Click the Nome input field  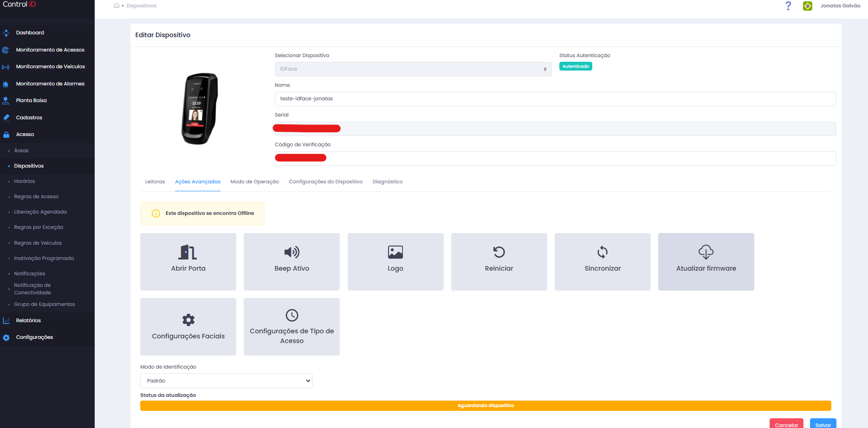(555, 99)
